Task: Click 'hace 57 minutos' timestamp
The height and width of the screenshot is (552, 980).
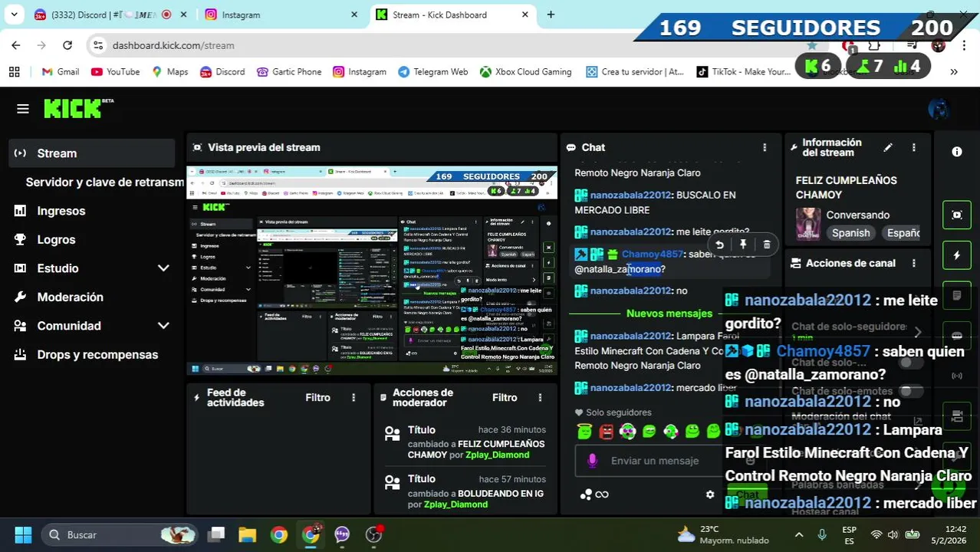Action: pos(511,479)
